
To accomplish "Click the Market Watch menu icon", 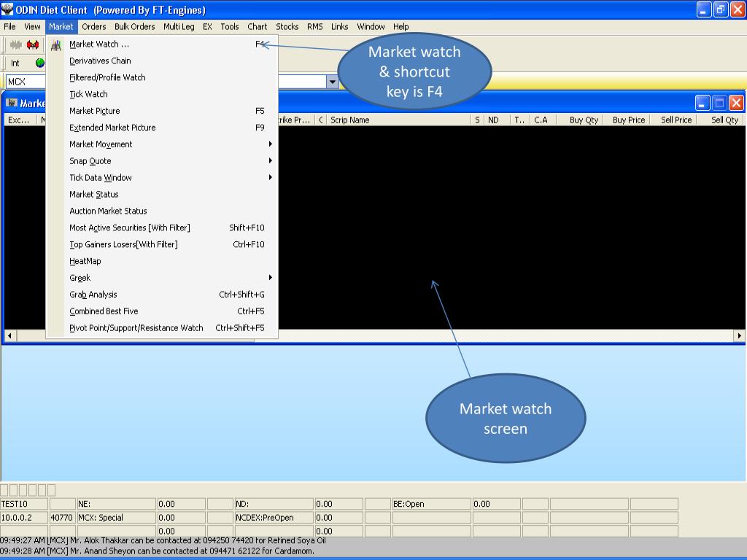I will coord(55,45).
